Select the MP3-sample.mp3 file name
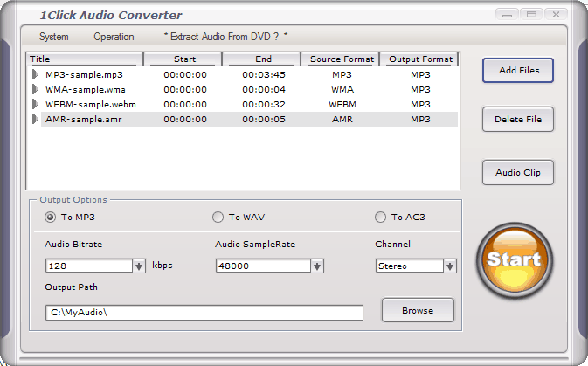The image size is (588, 366). point(84,74)
